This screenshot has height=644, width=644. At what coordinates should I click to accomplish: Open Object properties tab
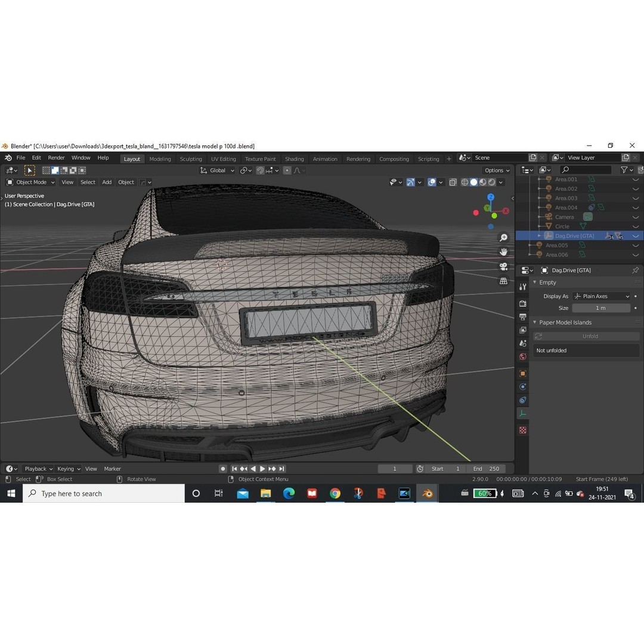tap(522, 373)
